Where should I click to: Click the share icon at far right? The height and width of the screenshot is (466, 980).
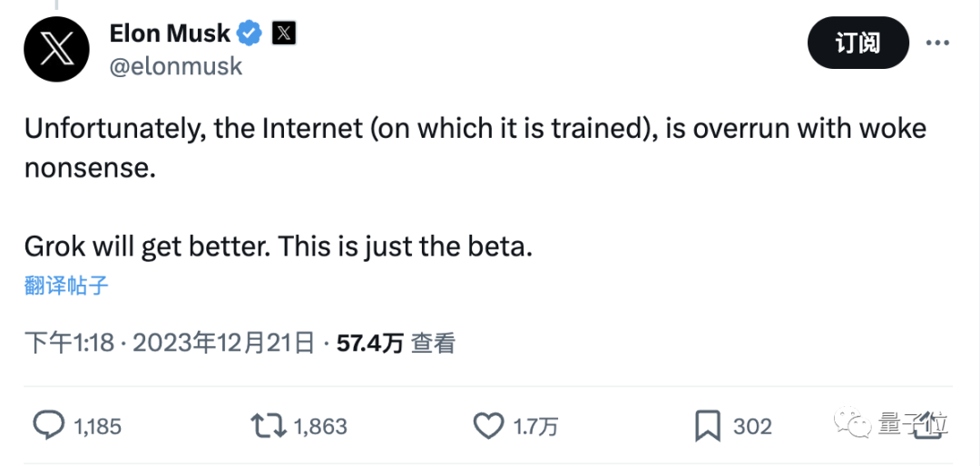[x=925, y=425]
